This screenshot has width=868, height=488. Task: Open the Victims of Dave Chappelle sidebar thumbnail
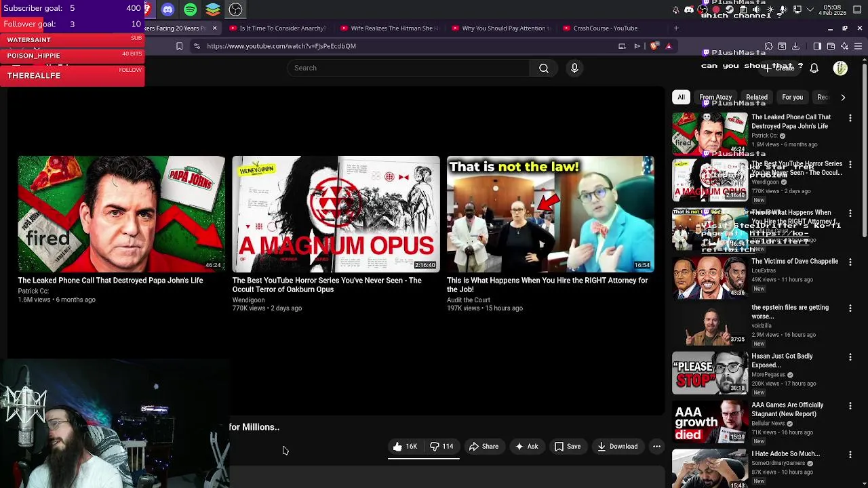pyautogui.click(x=709, y=277)
